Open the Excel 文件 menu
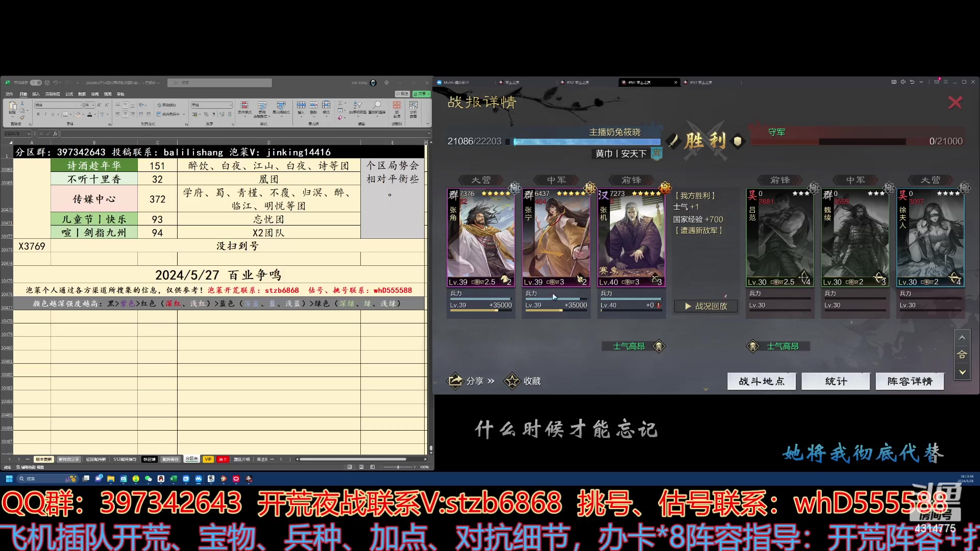 point(9,94)
